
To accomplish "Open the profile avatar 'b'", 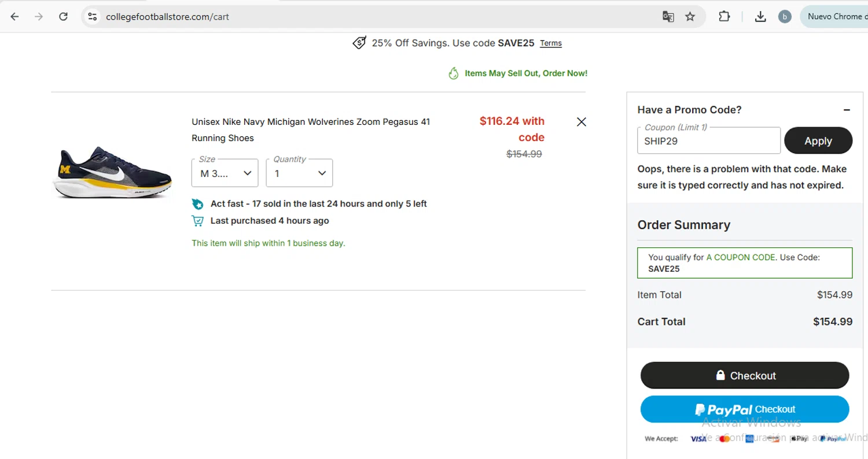I will (785, 17).
